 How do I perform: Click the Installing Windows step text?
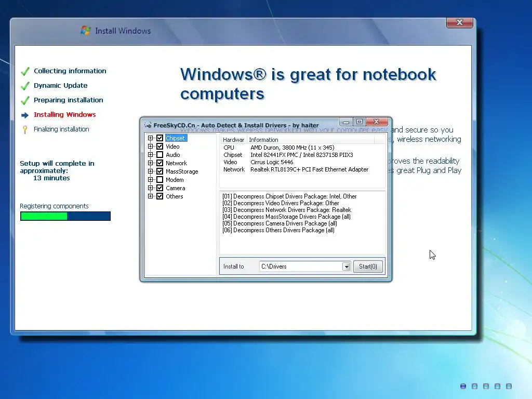pos(65,115)
